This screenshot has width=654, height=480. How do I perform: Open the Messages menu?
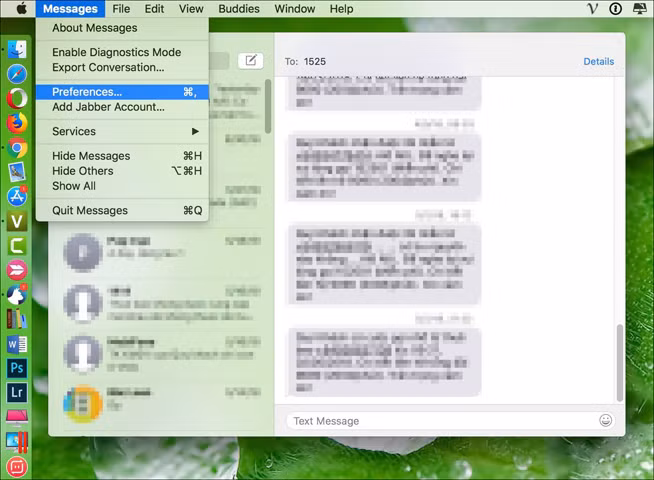point(70,8)
